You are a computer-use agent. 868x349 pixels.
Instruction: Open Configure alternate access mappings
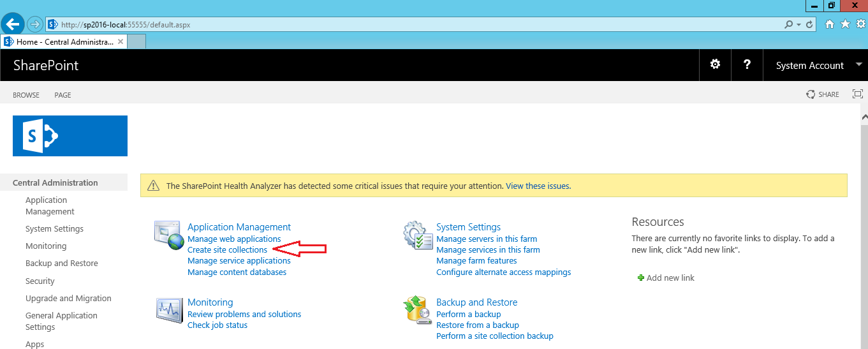point(504,272)
